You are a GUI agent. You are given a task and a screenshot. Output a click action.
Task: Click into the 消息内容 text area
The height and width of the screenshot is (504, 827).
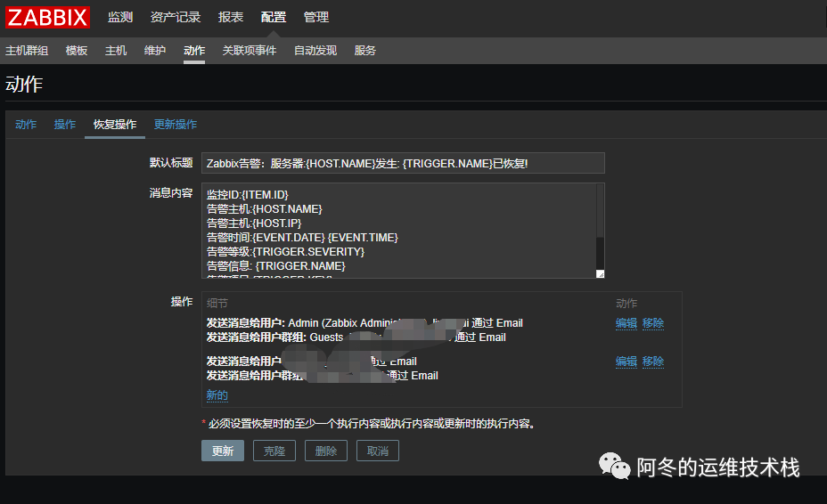point(398,231)
